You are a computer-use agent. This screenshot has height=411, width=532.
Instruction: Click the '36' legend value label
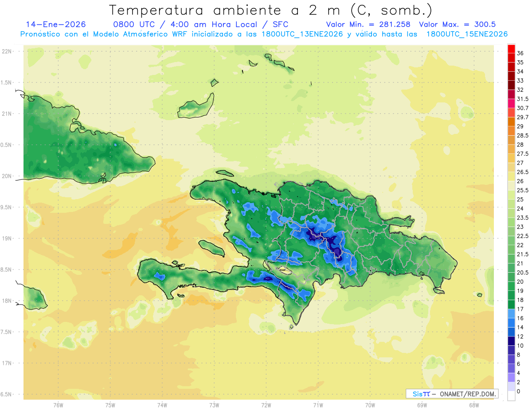520,53
